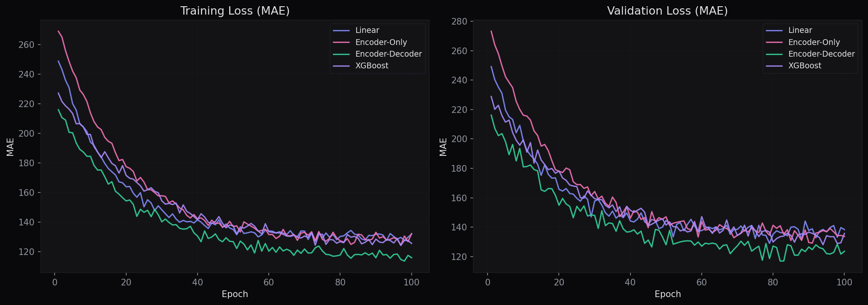Click the "180" y-axis tick on Validation Loss
The height and width of the screenshot is (305, 868).
click(x=459, y=169)
